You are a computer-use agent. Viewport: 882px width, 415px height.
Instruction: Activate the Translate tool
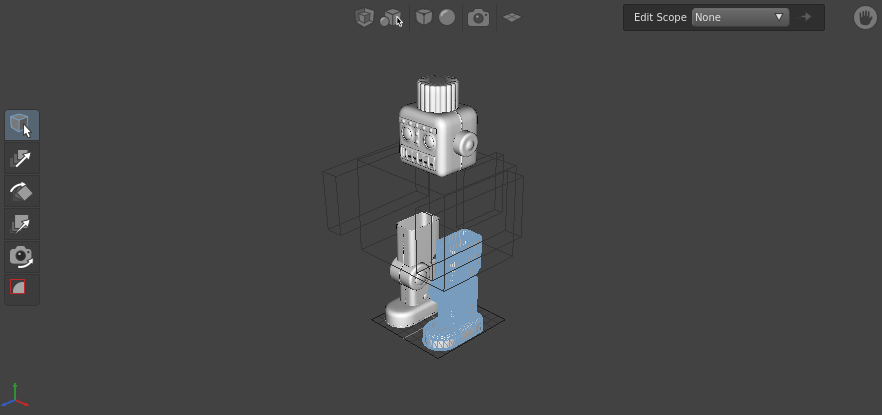coord(22,159)
